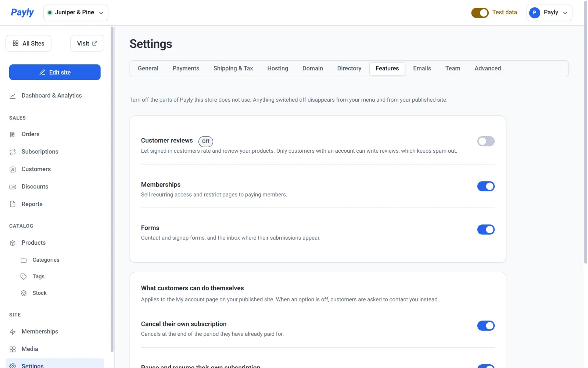
Task: Click the Pause and resume subscription toggle
Action: click(x=486, y=367)
